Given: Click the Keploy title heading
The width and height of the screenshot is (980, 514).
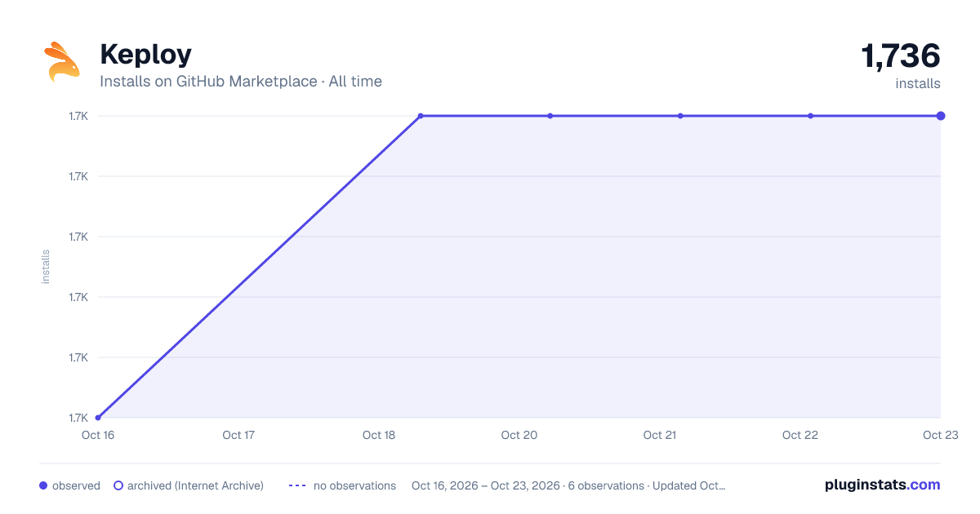Looking at the screenshot, I should tap(145, 54).
